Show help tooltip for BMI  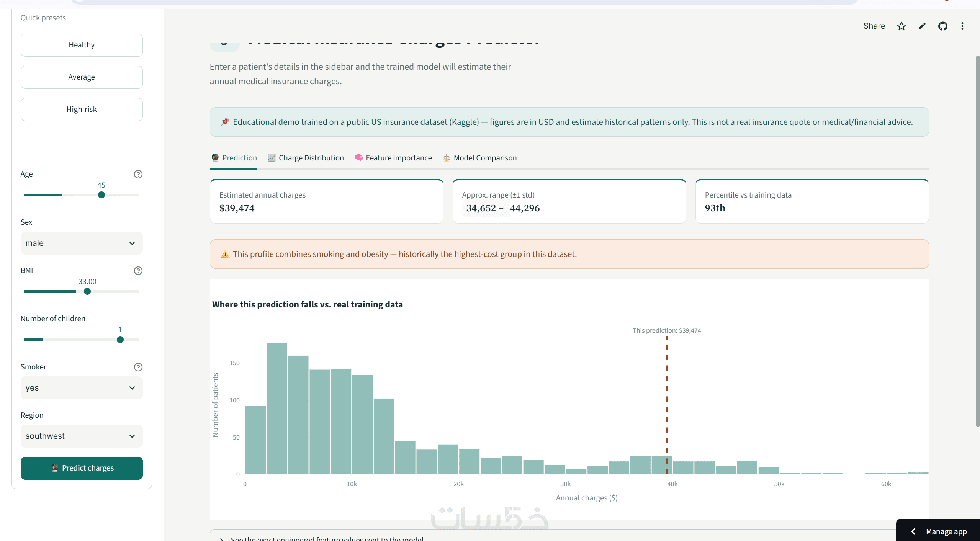click(138, 271)
